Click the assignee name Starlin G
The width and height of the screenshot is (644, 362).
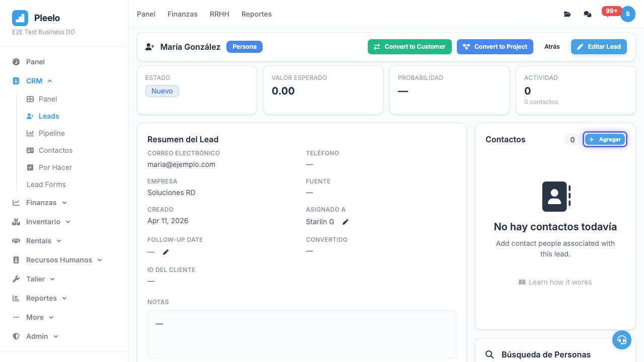(320, 222)
